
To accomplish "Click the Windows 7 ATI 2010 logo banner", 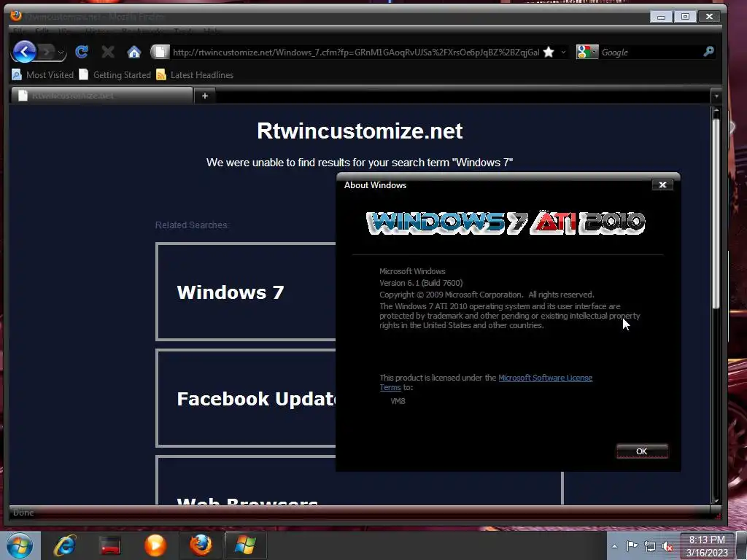I will tap(506, 223).
